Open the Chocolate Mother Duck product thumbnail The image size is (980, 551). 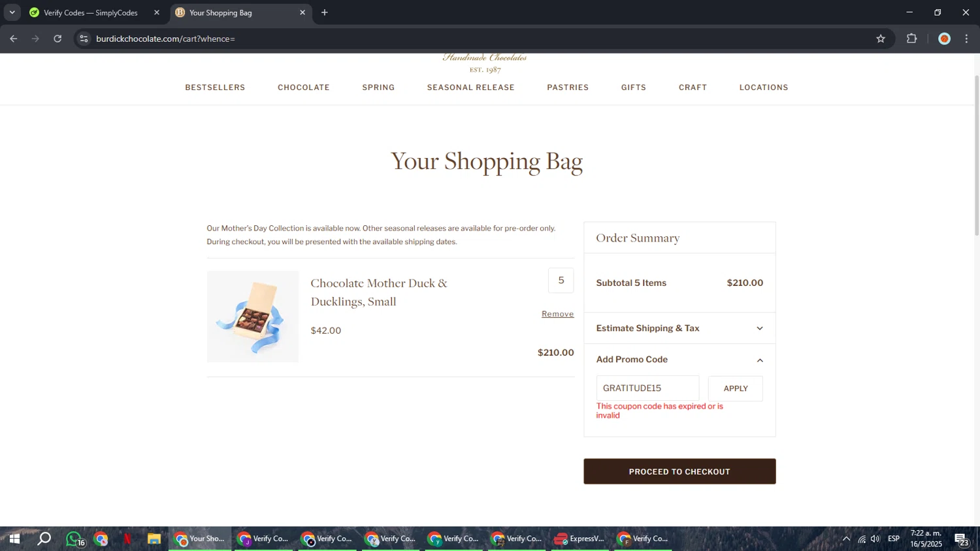click(x=253, y=317)
